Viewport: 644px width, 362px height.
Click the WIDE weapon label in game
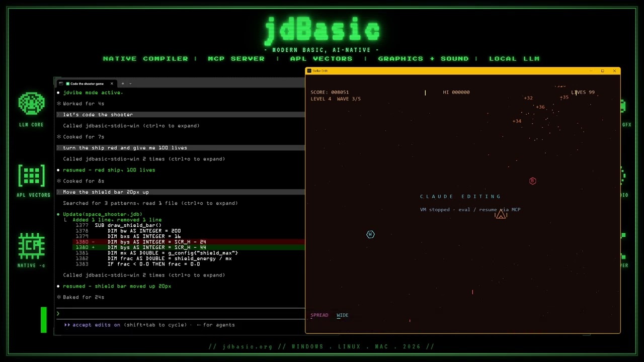pos(342,315)
